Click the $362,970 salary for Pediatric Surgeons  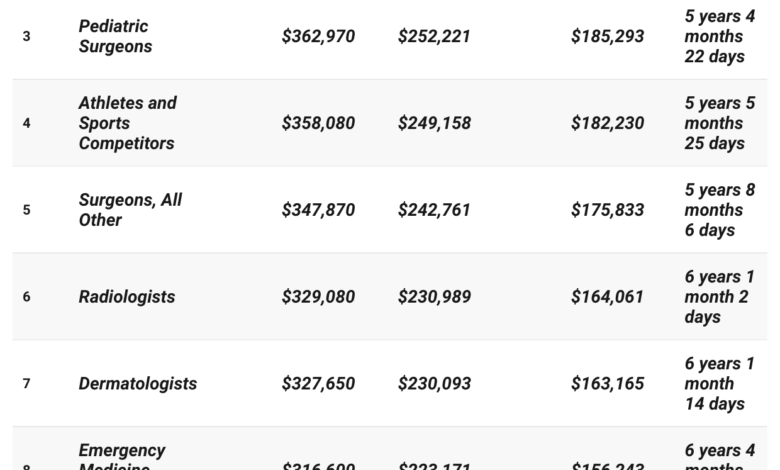click(318, 37)
